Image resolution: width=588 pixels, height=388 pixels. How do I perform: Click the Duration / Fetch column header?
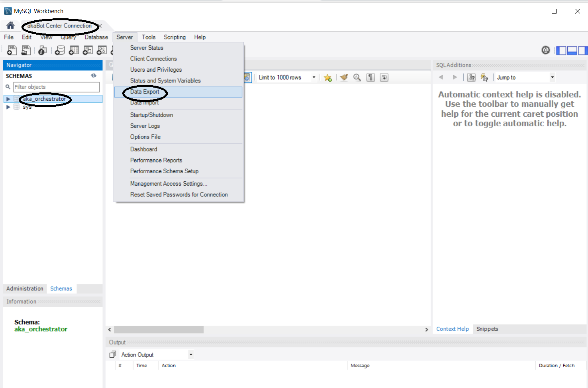tap(557, 366)
